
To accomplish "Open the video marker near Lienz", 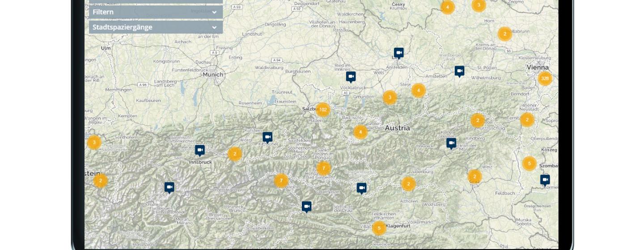I will click(306, 207).
